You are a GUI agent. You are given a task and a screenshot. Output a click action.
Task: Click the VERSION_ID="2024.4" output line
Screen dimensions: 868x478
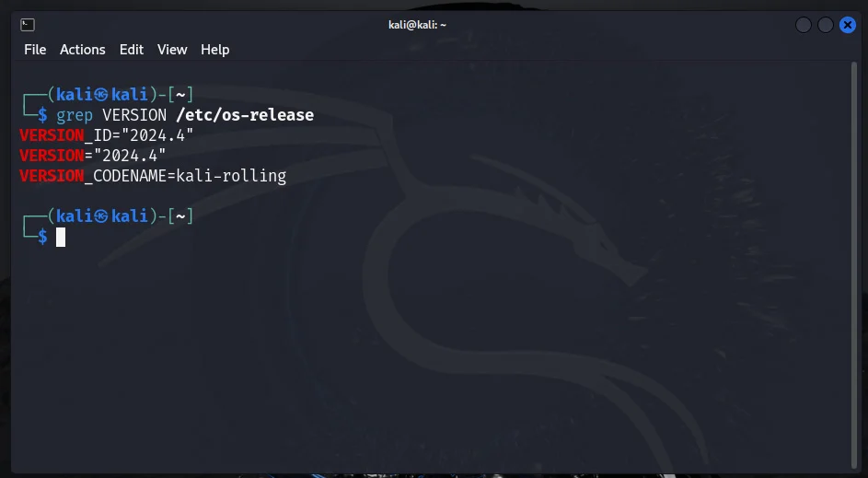[106, 135]
